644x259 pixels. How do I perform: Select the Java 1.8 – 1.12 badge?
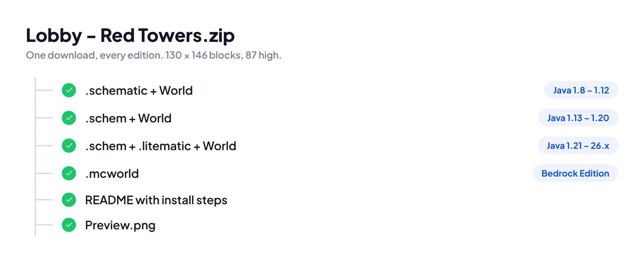[x=581, y=90]
